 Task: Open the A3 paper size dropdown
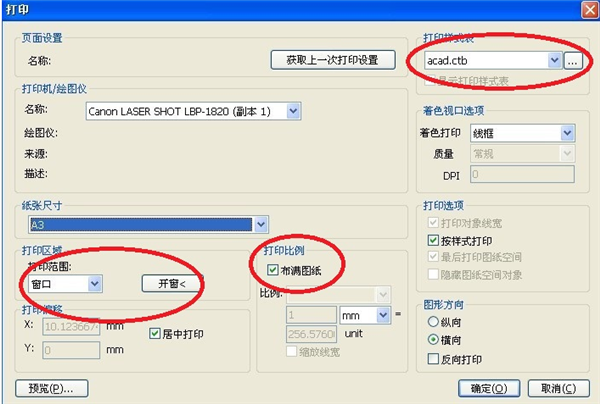261,225
